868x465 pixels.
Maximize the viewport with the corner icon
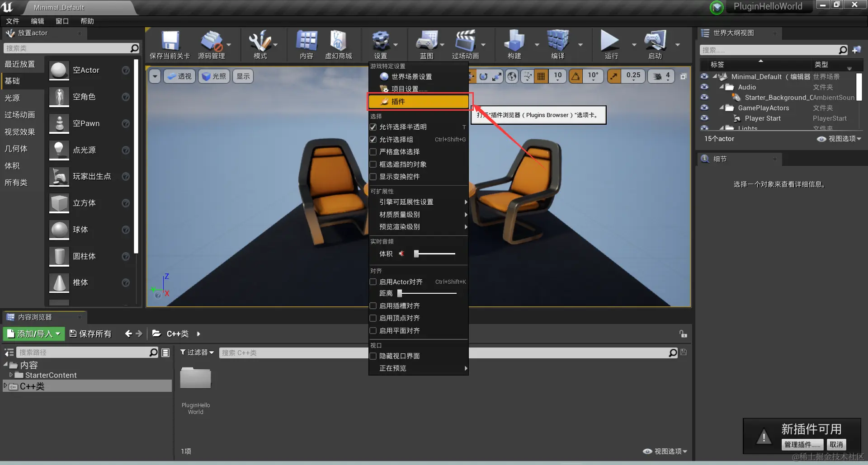(x=684, y=76)
